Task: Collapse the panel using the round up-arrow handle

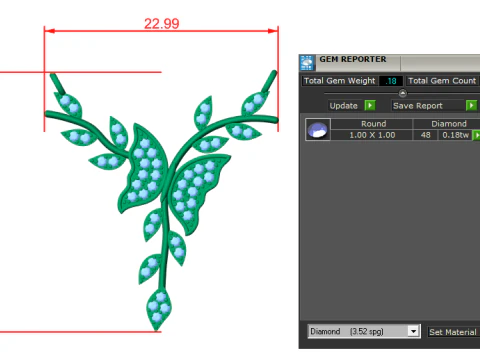Action: pos(403,93)
